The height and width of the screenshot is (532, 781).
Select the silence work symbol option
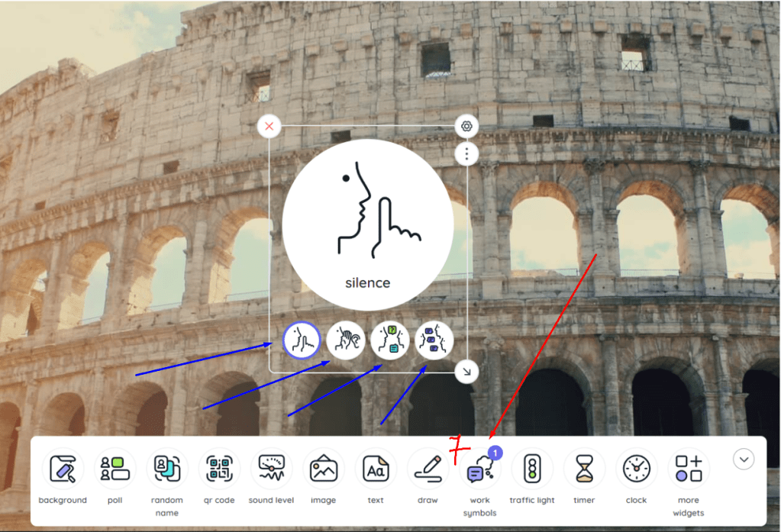pyautogui.click(x=302, y=340)
